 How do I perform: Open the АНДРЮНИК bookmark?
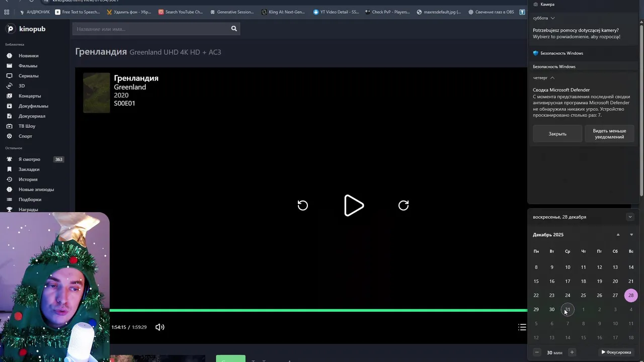click(x=34, y=12)
